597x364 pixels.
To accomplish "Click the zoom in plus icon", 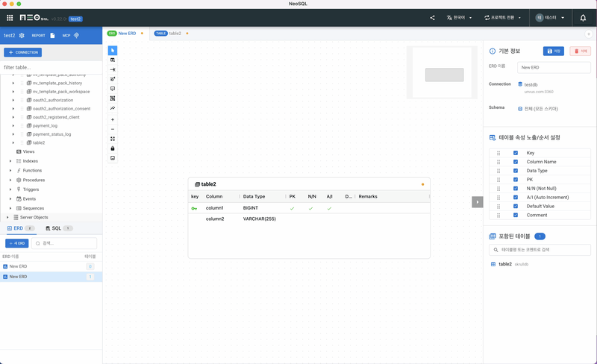I will (x=113, y=119).
